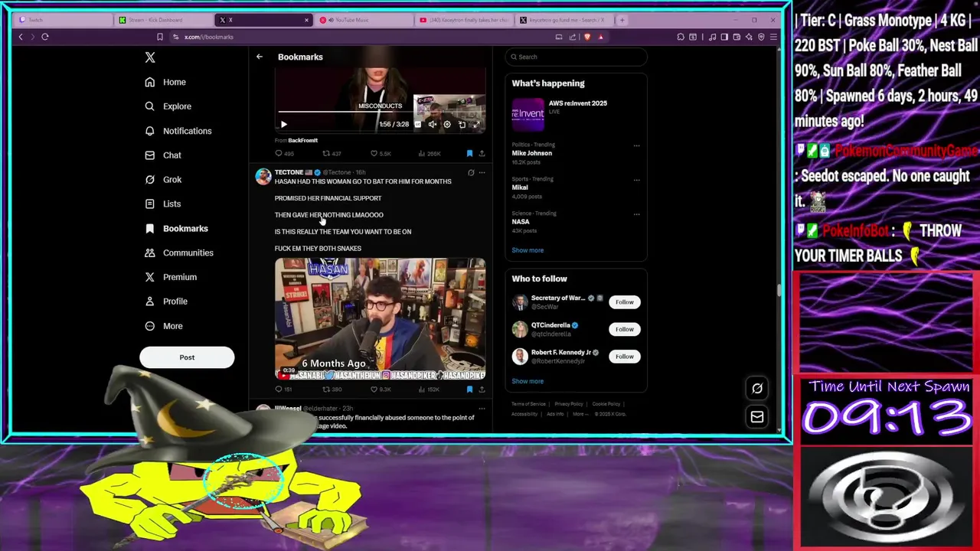980x551 pixels.
Task: Repost the post with 437 reposts
Action: pos(332,154)
